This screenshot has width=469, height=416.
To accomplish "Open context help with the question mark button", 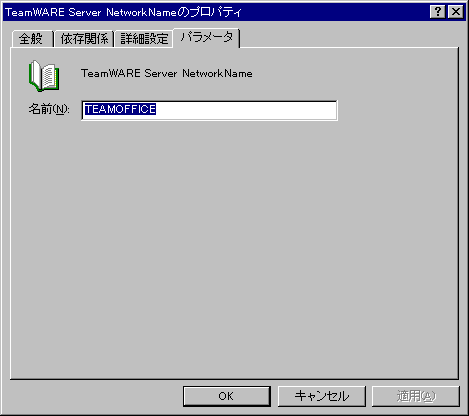I will [438, 12].
